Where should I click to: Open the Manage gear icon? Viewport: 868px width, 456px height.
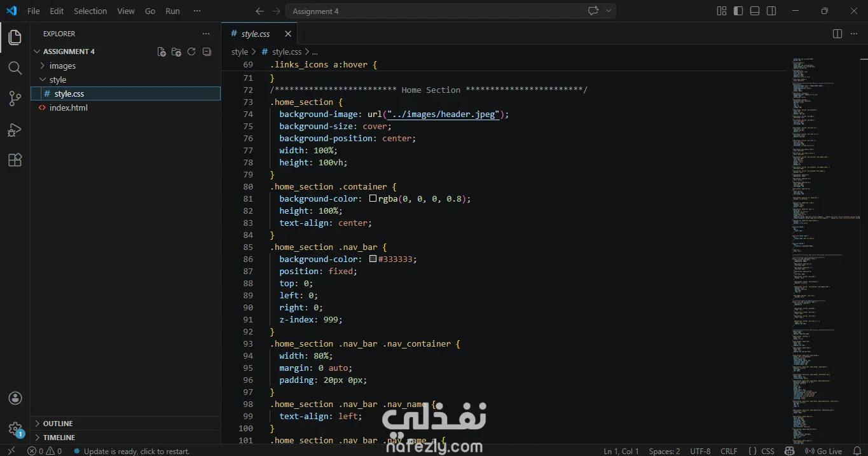click(15, 429)
